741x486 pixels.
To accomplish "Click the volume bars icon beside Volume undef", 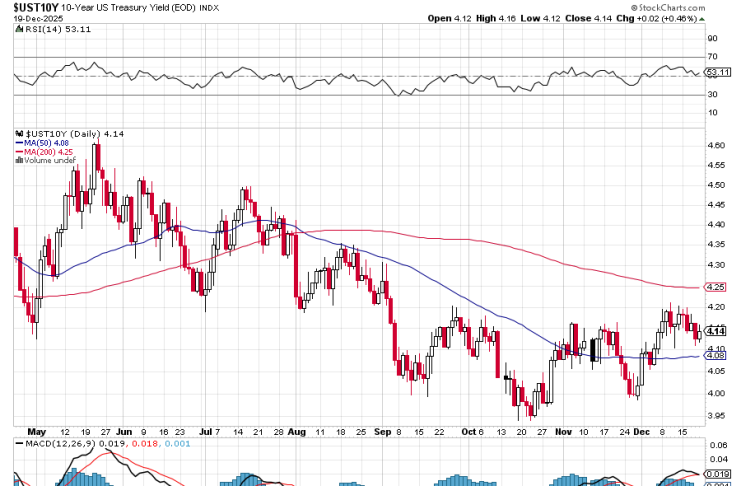I will (x=18, y=161).
